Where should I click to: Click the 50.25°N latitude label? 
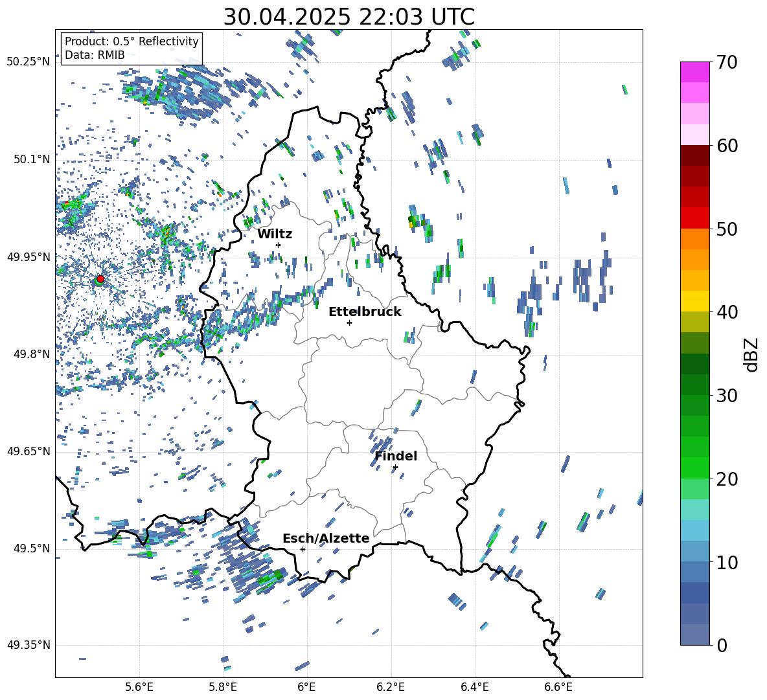pyautogui.click(x=29, y=62)
